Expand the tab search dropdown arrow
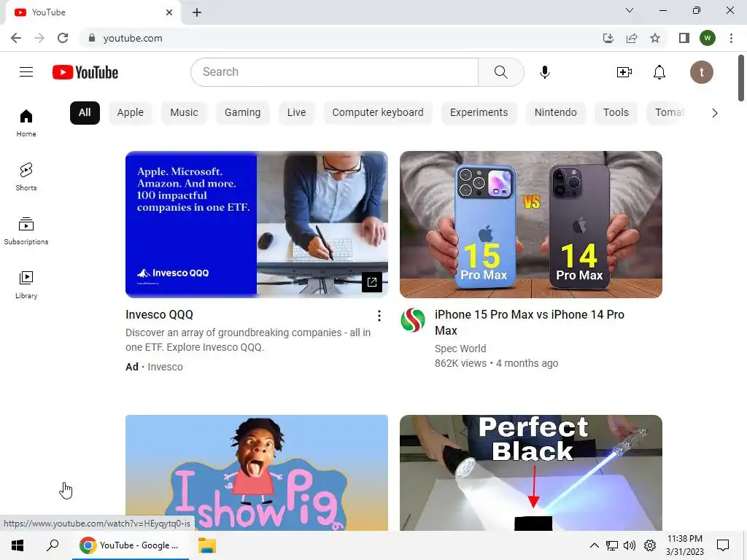 pos(630,10)
